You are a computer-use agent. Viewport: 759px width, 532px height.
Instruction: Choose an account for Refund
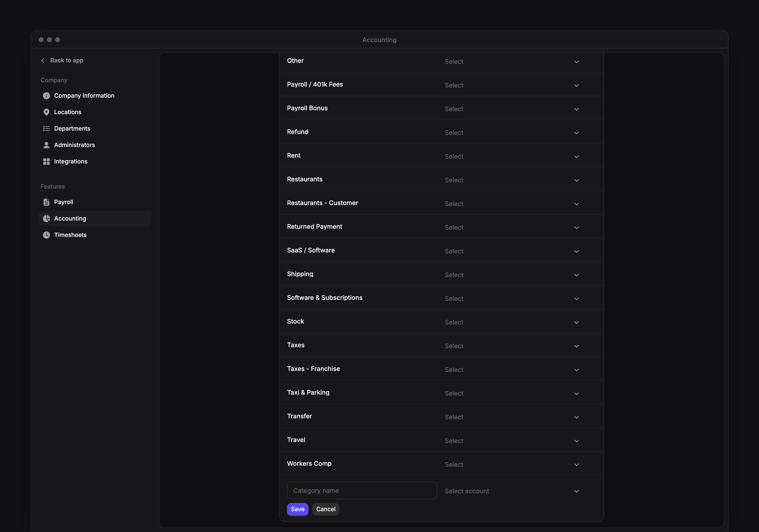pos(512,133)
